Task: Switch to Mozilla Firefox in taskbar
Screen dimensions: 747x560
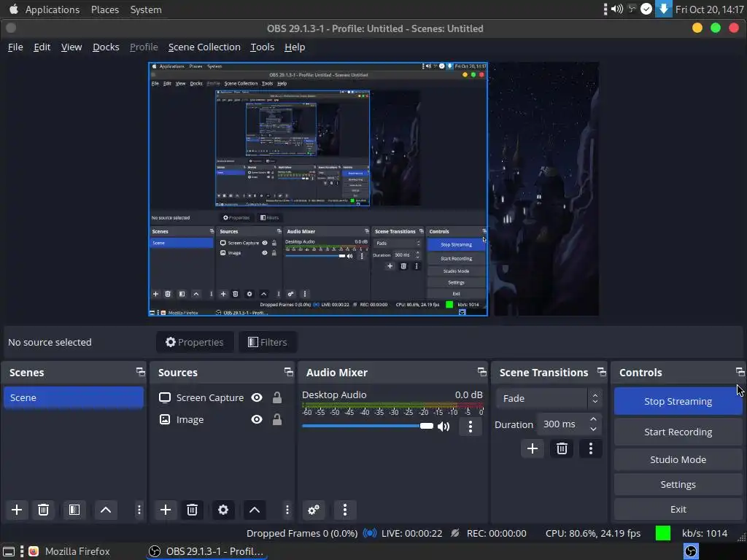Action: click(x=69, y=551)
